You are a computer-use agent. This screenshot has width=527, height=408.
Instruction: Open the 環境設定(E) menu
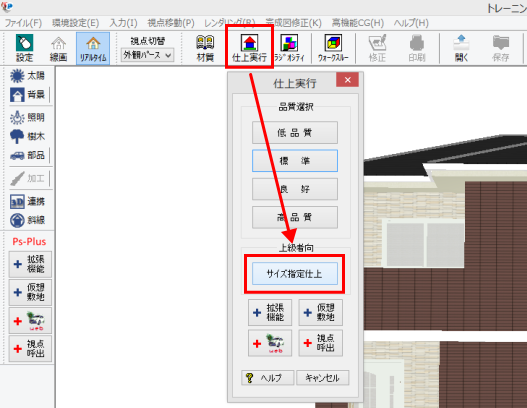point(75,23)
